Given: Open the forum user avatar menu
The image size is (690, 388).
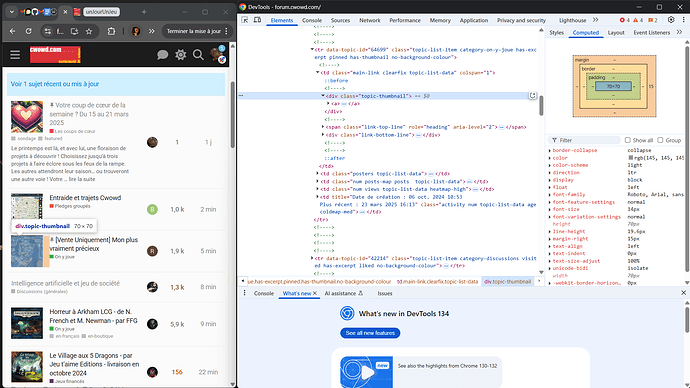Looking at the screenshot, I should click(217, 55).
